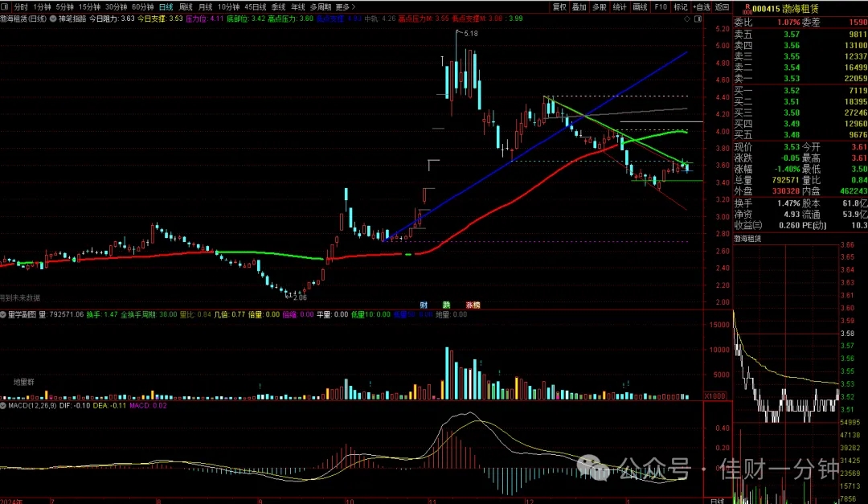Switch to the 分时 intraday view
The width and height of the screenshot is (868, 504).
[x=20, y=7]
